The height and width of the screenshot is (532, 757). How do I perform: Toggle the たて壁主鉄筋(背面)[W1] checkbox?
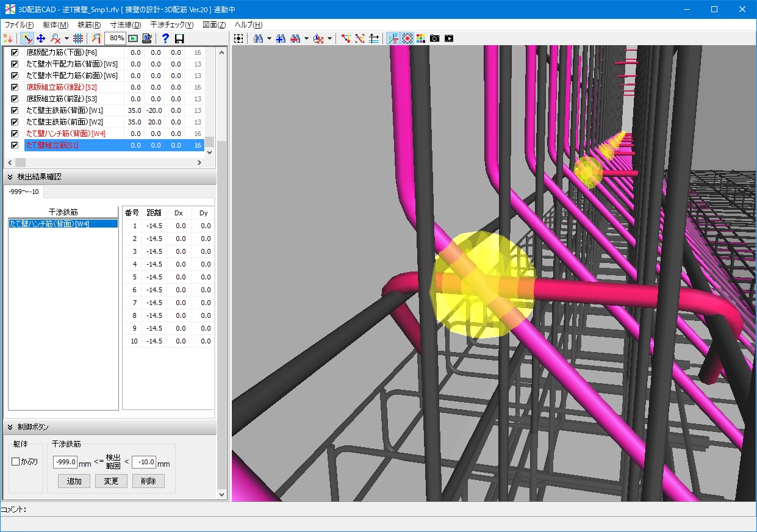(15, 110)
